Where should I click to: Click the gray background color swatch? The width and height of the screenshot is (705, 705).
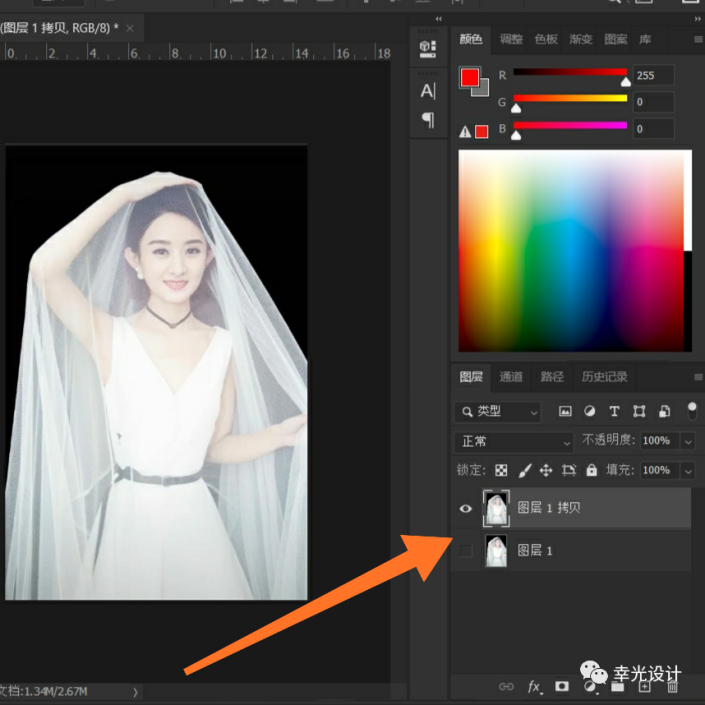tap(482, 89)
